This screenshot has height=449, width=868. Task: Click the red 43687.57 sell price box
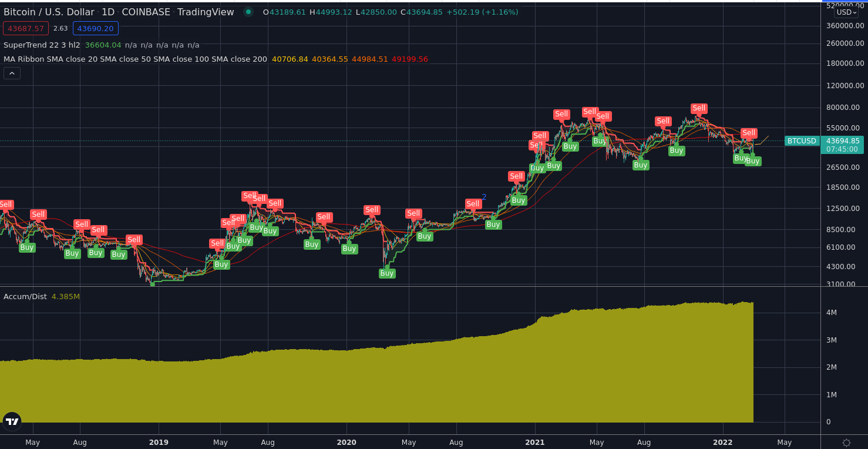click(26, 28)
